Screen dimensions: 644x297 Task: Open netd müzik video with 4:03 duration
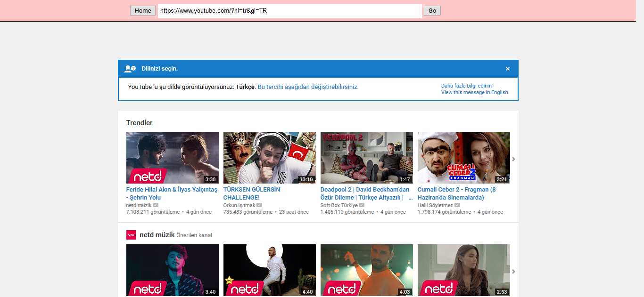[x=367, y=271]
